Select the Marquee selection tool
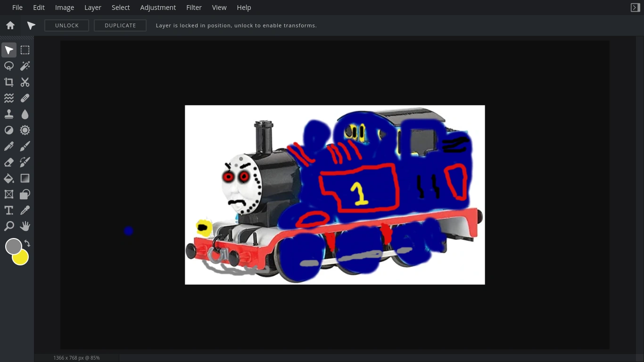644x362 pixels. pos(25,50)
